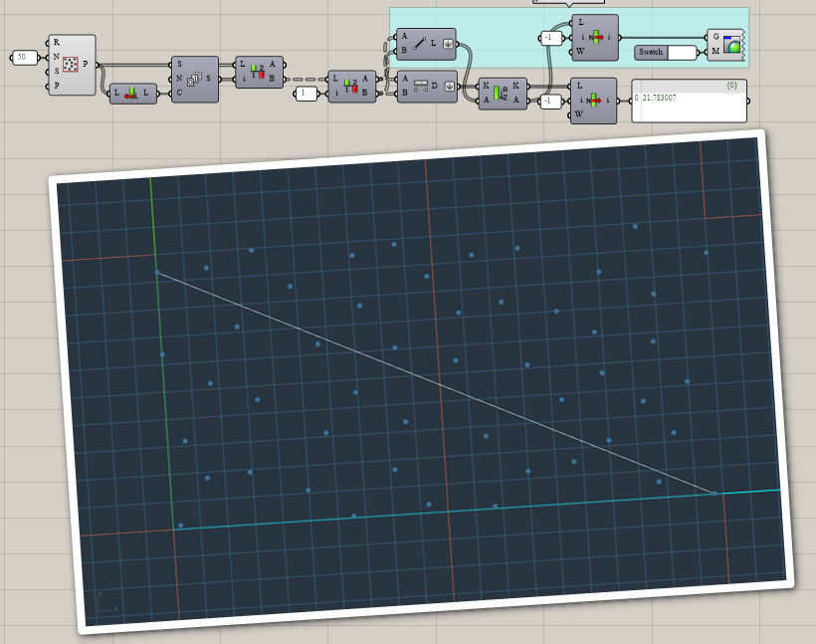Select the Distance component icon
The image size is (816, 644).
click(421, 86)
